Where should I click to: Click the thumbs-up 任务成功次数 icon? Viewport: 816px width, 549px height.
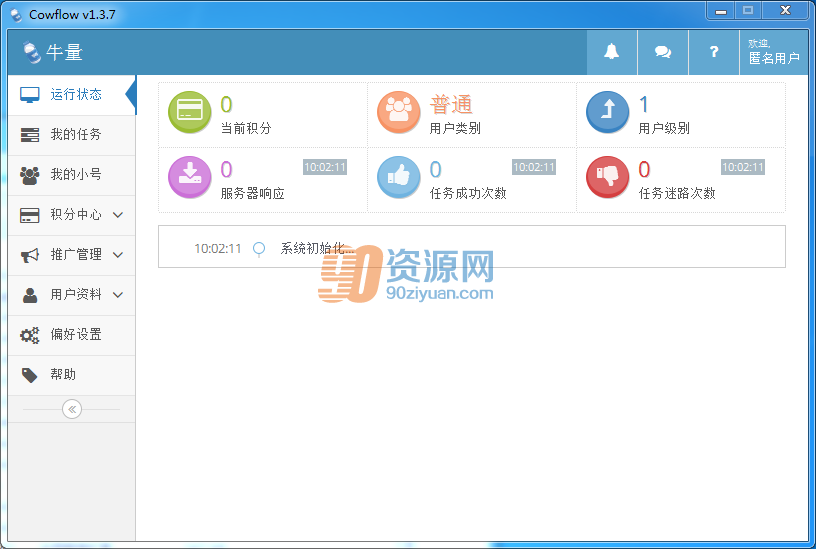point(399,177)
